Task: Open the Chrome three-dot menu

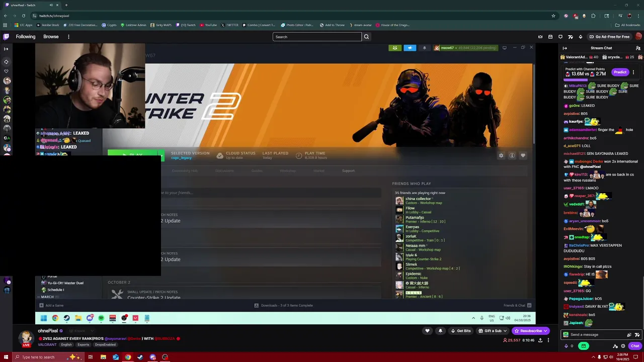Action: tap(638, 16)
